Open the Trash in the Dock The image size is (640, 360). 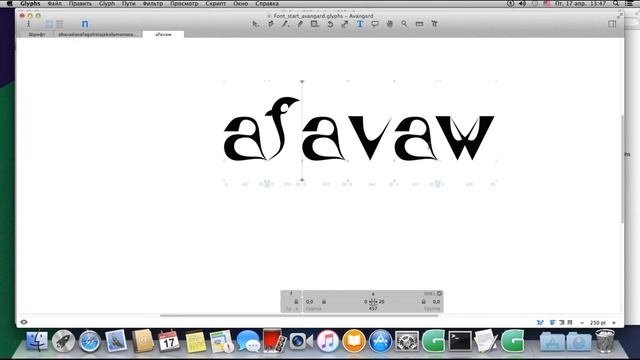[605, 341]
